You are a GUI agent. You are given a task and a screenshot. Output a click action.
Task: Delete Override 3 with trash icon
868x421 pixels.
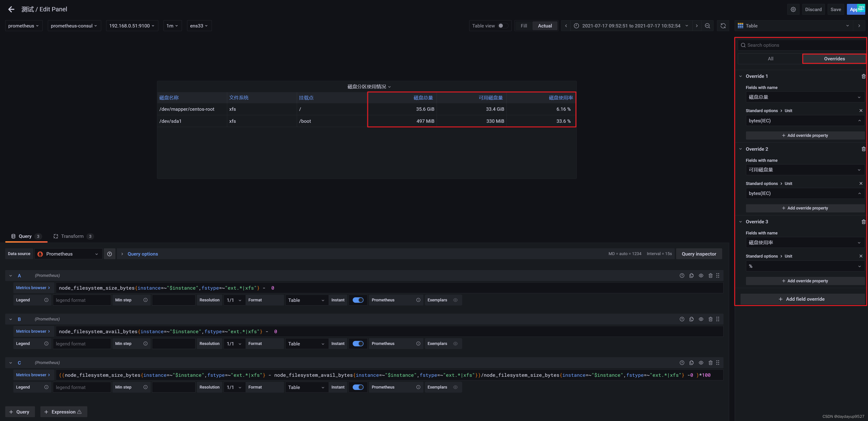click(x=863, y=222)
